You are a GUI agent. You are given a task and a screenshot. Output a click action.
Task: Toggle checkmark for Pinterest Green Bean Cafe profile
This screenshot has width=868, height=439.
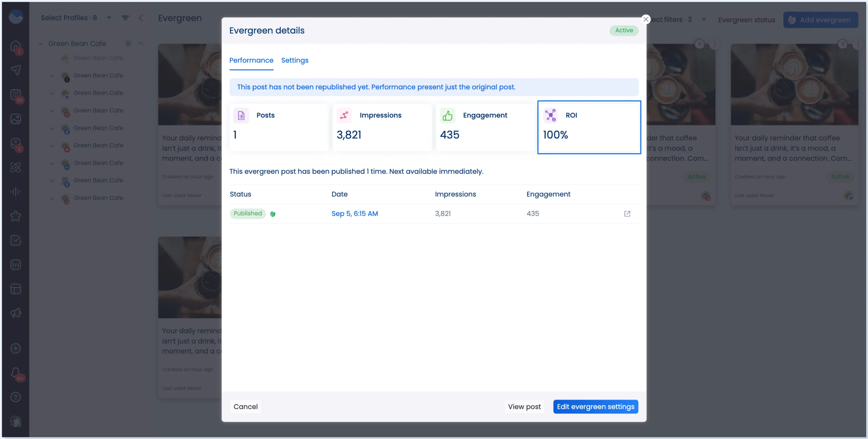[x=52, y=111]
